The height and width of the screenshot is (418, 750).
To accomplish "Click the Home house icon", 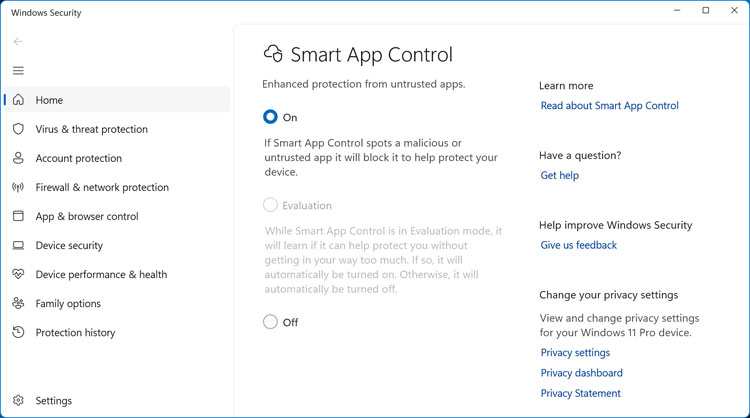I will pyautogui.click(x=18, y=99).
